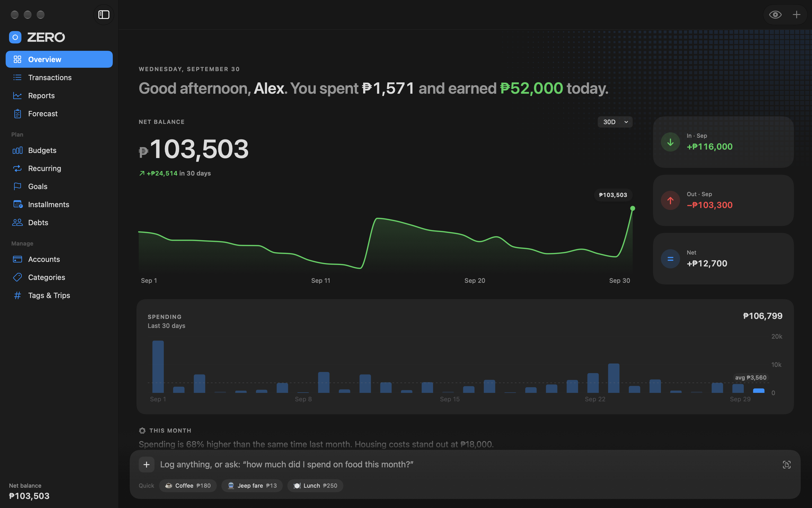Click the avg ₱3,560 label
812x508 pixels.
[751, 378]
